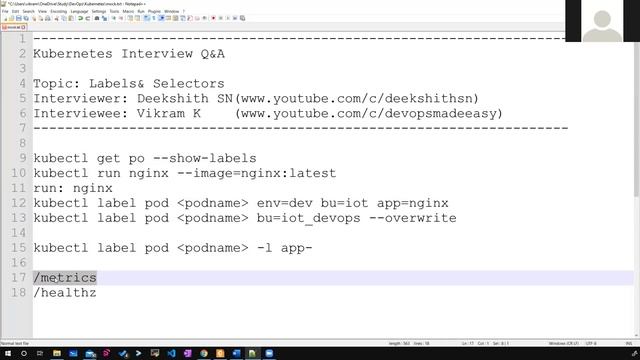
Task: Click the Redo arrow icon
Action: tap(88, 18)
